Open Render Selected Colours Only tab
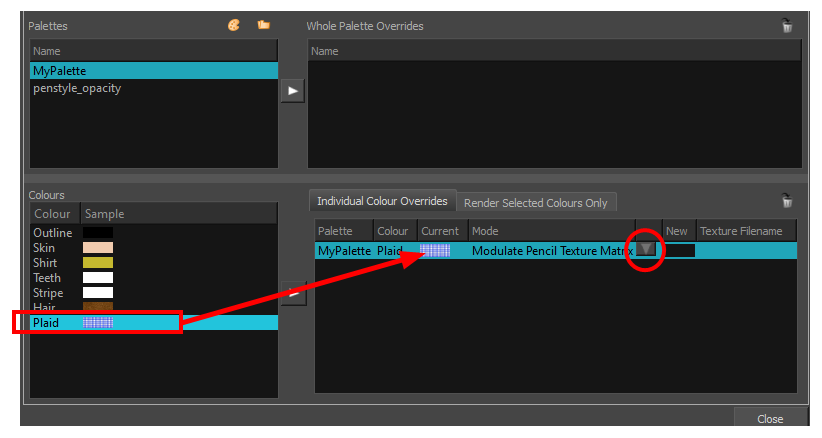 535,203
